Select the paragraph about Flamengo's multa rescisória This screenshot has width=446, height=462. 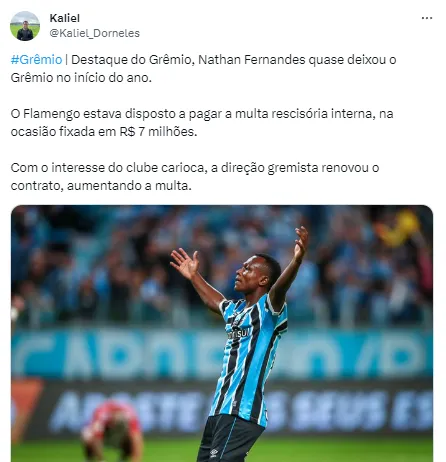[x=202, y=123]
